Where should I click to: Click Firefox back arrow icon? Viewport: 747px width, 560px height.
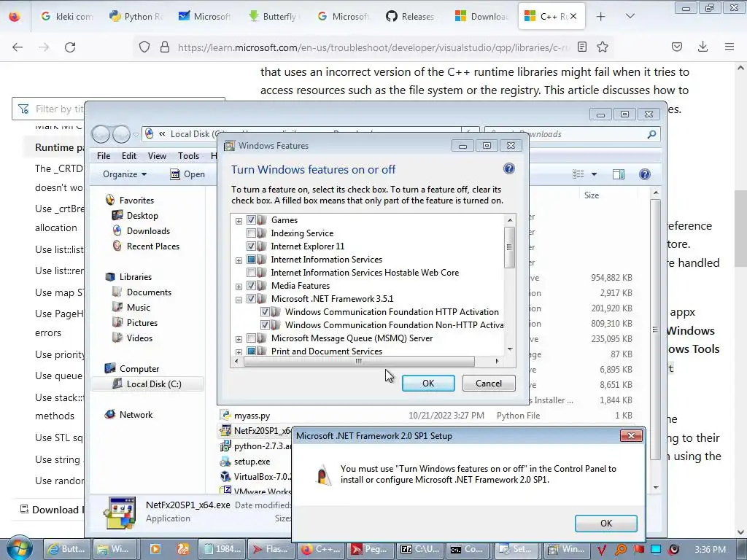click(18, 47)
